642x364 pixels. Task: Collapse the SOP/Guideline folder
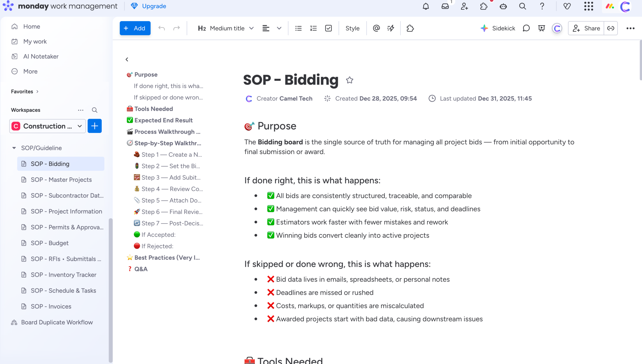tap(14, 148)
